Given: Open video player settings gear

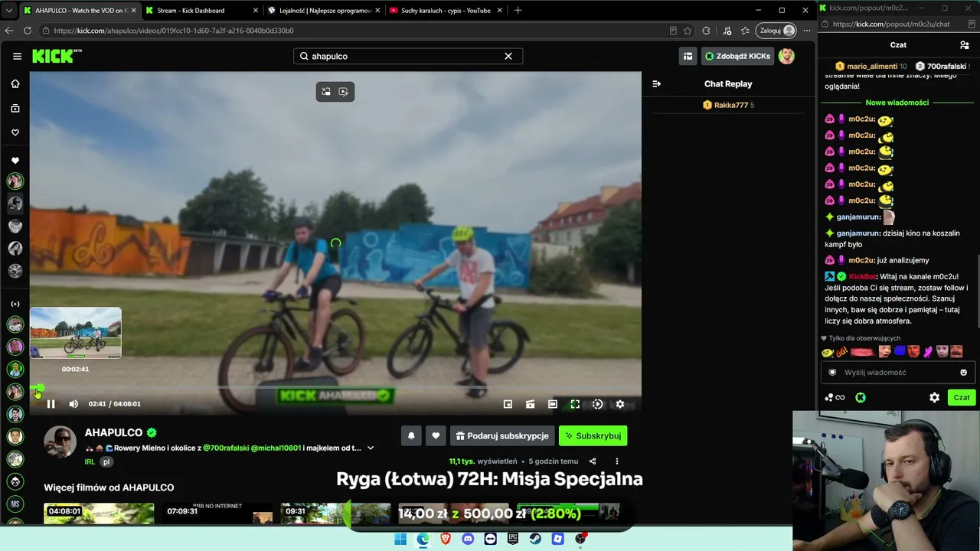Looking at the screenshot, I should point(620,404).
